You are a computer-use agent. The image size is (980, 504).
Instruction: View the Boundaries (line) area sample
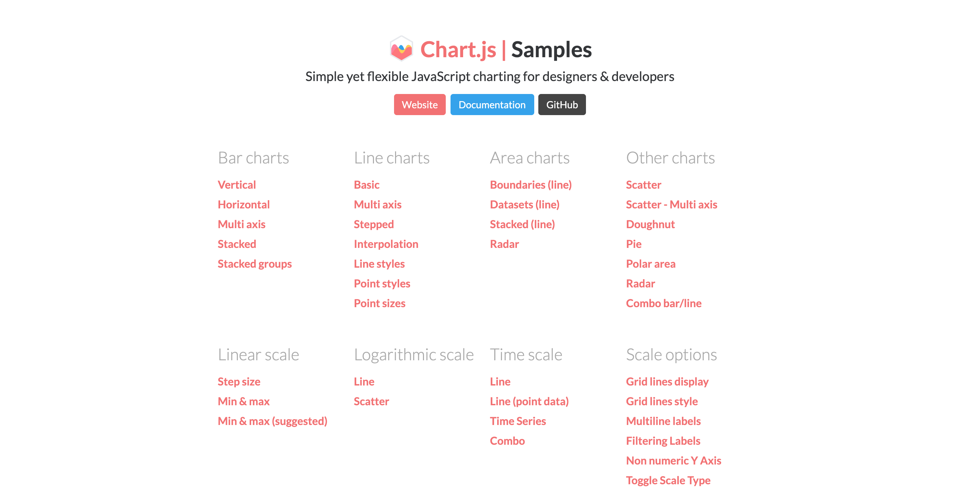point(531,185)
